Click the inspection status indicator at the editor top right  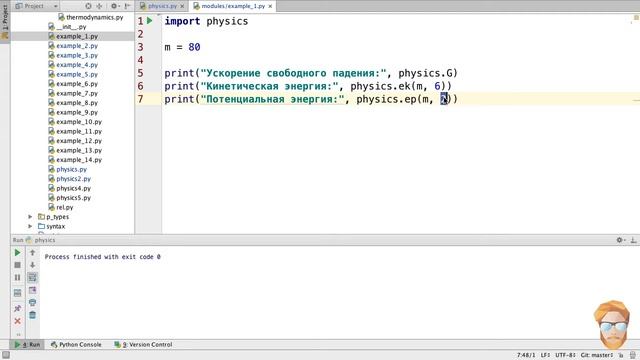636,18
